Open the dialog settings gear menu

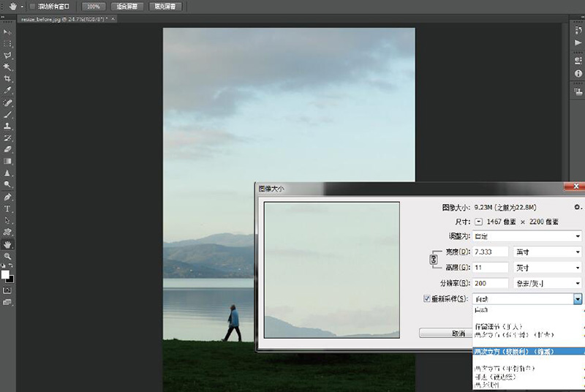577,207
